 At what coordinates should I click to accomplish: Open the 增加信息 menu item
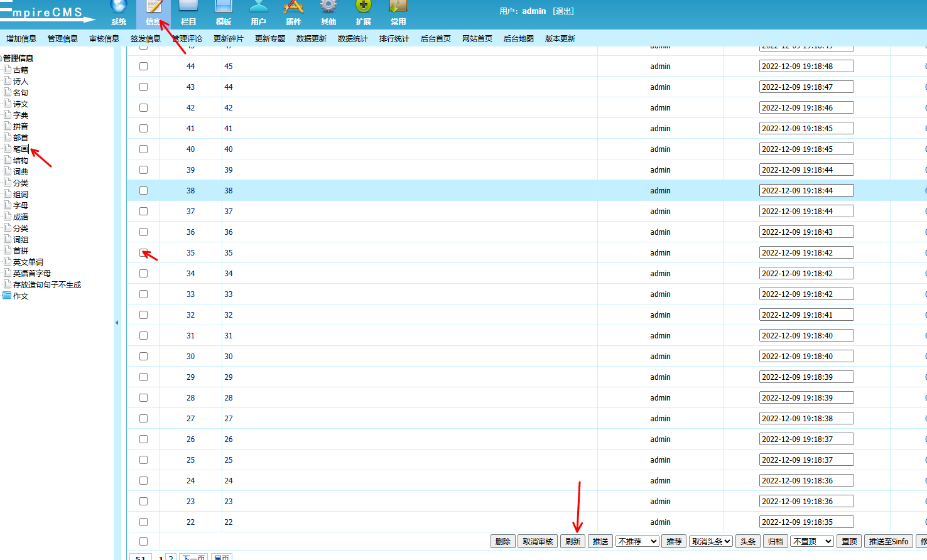pyautogui.click(x=21, y=39)
